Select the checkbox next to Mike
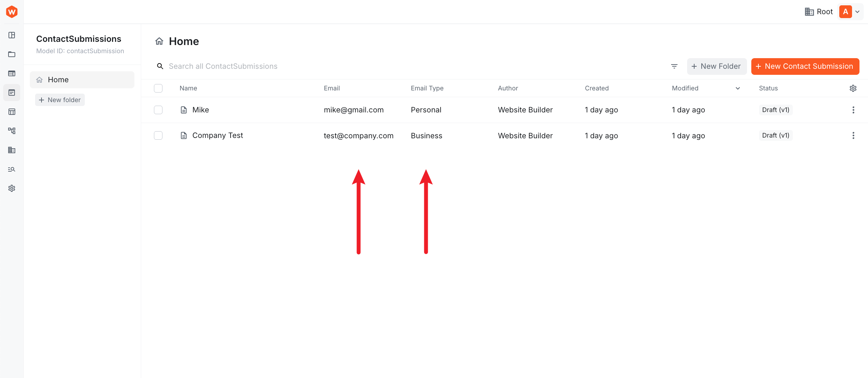 click(x=158, y=110)
